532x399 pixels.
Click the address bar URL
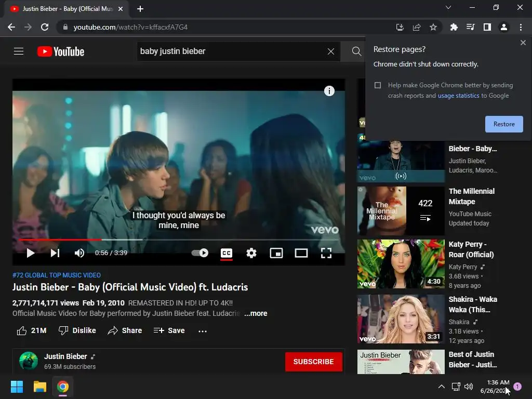(x=130, y=27)
